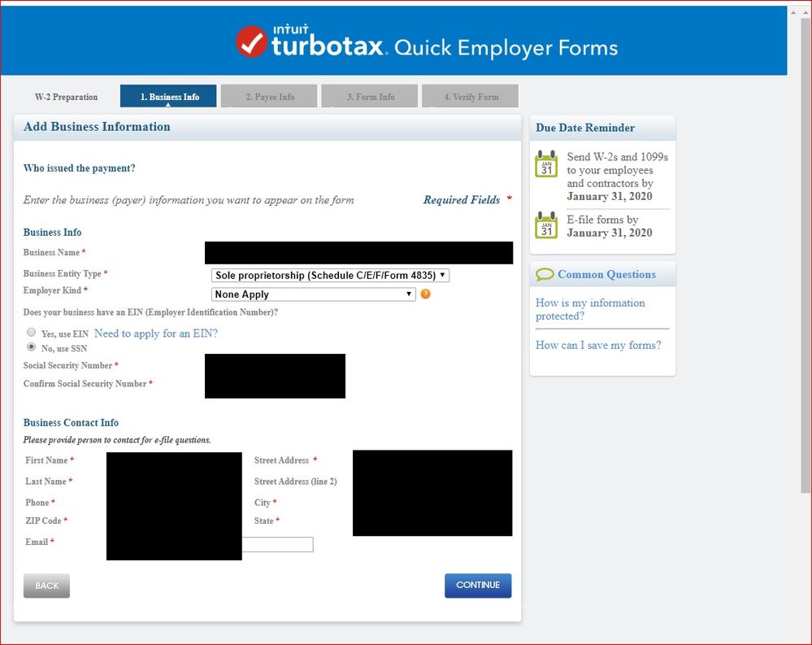
Task: Open the 'Need to apply for an EIN?' link
Action: click(x=155, y=333)
